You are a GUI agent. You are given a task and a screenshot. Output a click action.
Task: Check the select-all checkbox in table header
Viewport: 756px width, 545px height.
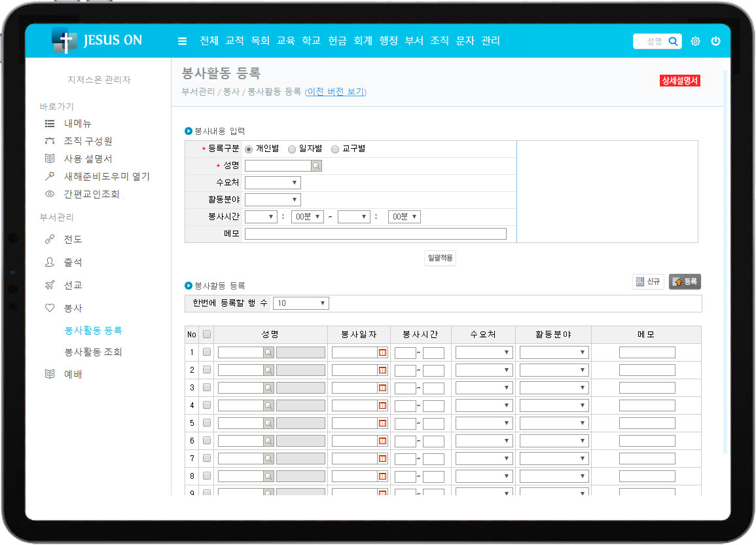[207, 334]
